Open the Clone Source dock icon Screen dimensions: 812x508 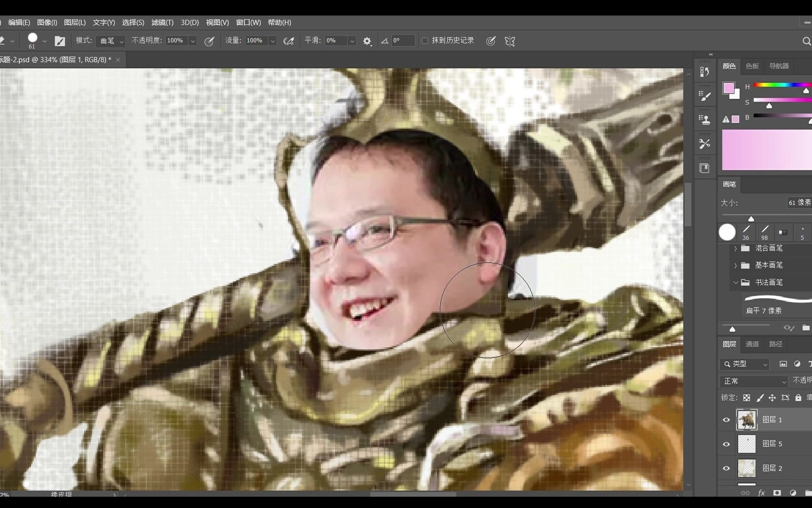pyautogui.click(x=704, y=119)
